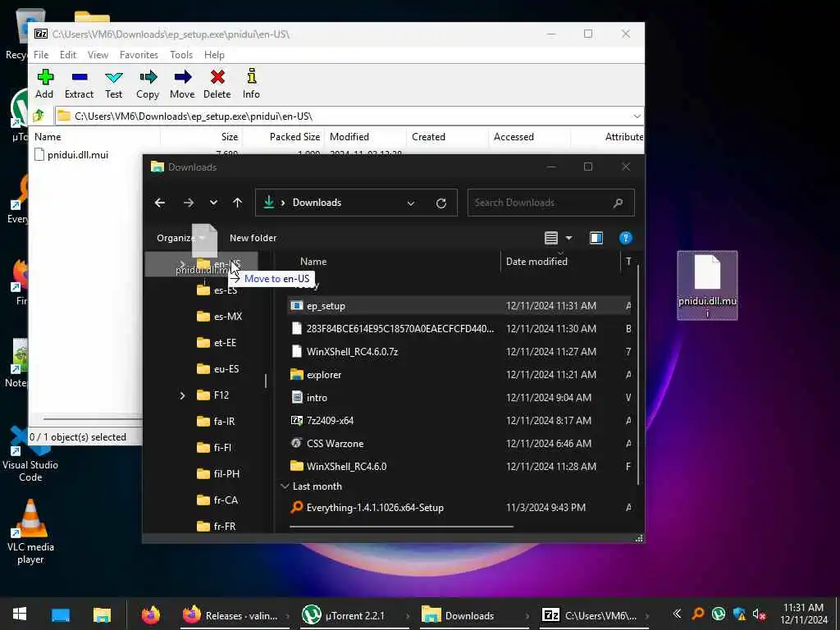Click the Extract icon in 7-Zip

tap(80, 84)
